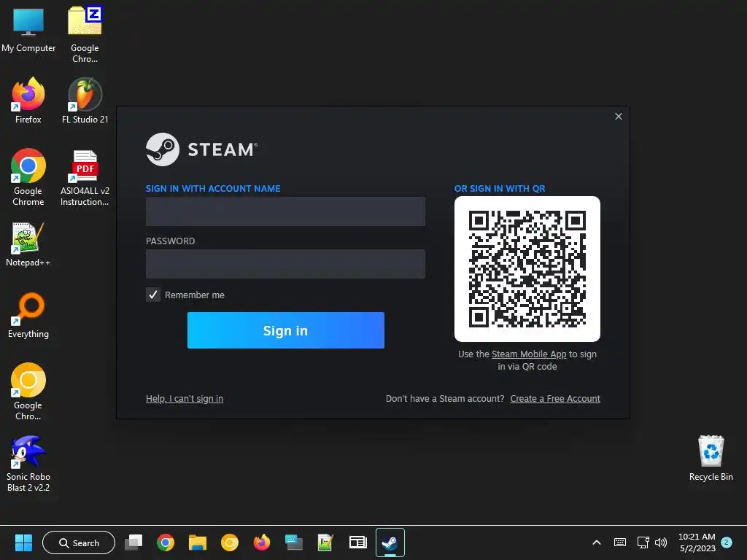Open the window-layout app icon in taskbar
This screenshot has width=747, height=560.
point(357,542)
